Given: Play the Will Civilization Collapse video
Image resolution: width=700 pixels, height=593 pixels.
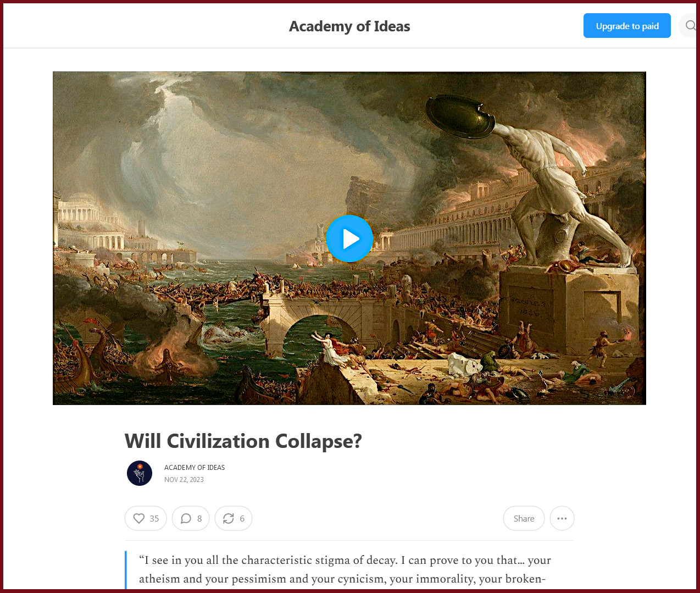Looking at the screenshot, I should [x=349, y=239].
